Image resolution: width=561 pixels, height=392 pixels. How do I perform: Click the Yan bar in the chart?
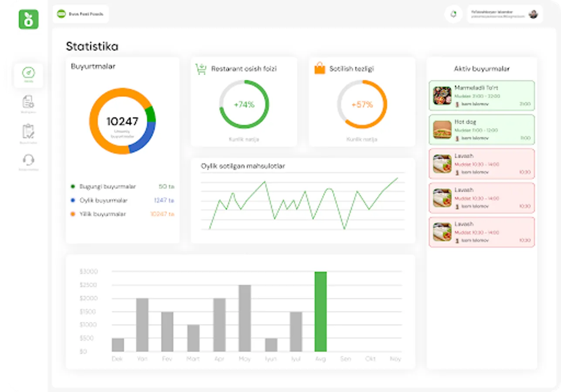point(142,325)
